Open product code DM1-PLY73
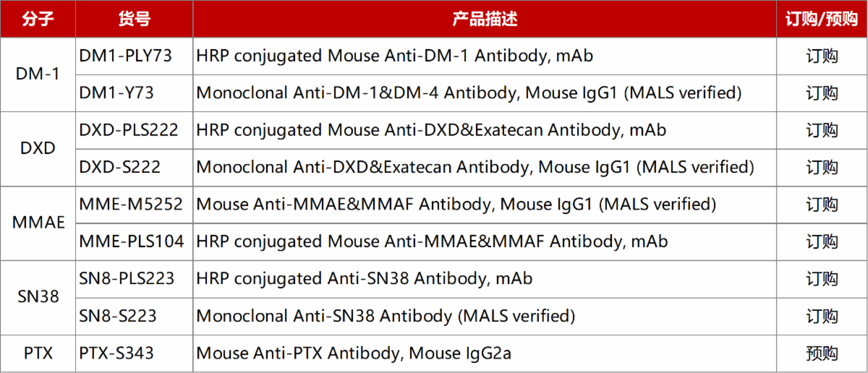 click(126, 56)
